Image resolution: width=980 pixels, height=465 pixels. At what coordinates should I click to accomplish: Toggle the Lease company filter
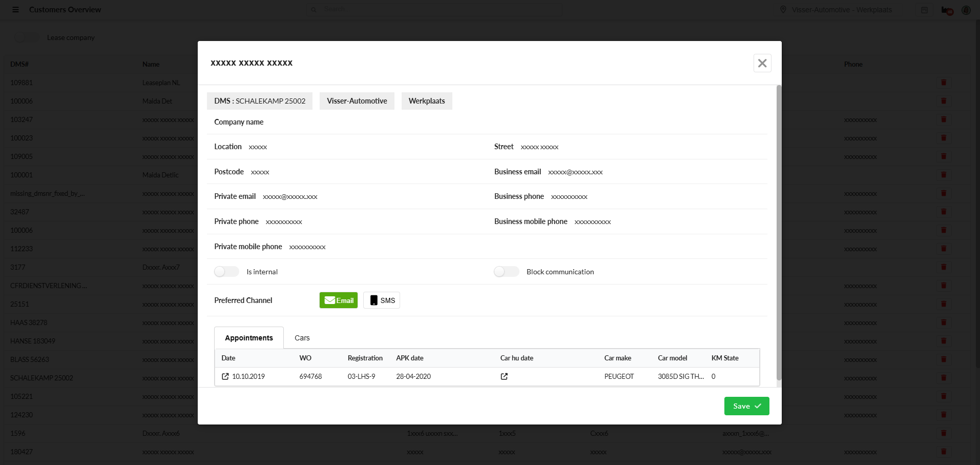click(x=26, y=37)
